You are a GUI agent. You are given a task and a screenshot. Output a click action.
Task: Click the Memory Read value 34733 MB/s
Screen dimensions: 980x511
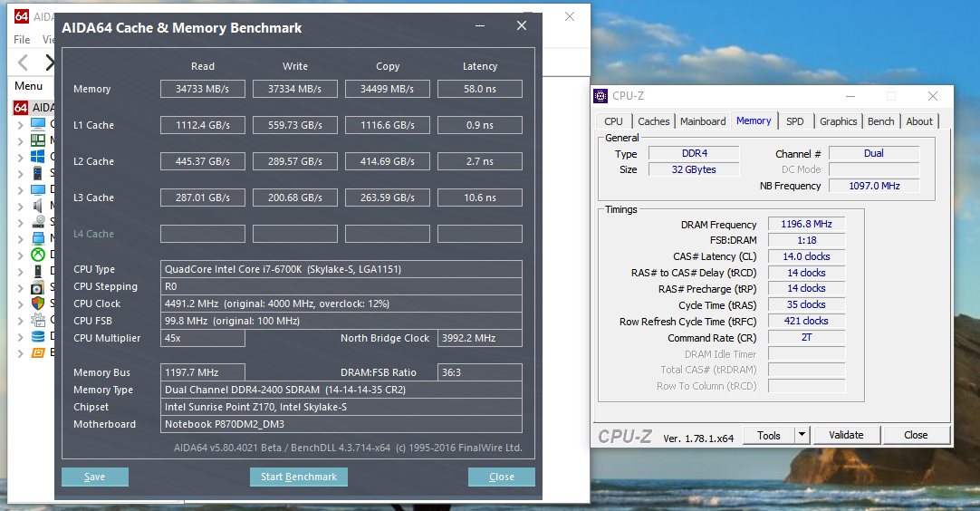(x=203, y=89)
